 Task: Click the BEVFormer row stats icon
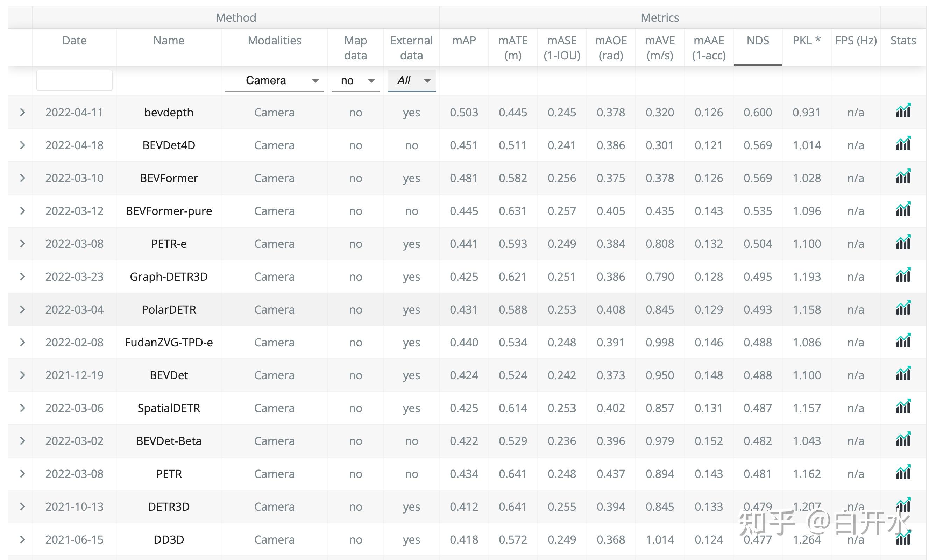[903, 177]
